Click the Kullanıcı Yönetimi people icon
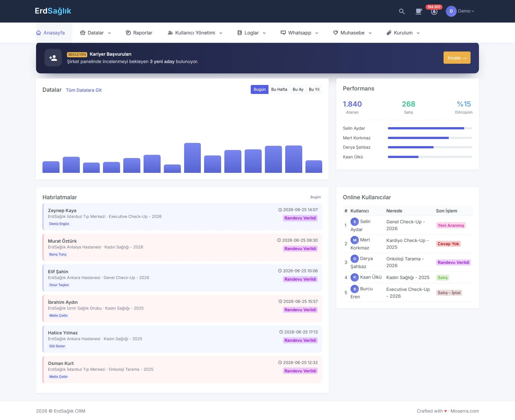This screenshot has height=420, width=515. pos(170,33)
